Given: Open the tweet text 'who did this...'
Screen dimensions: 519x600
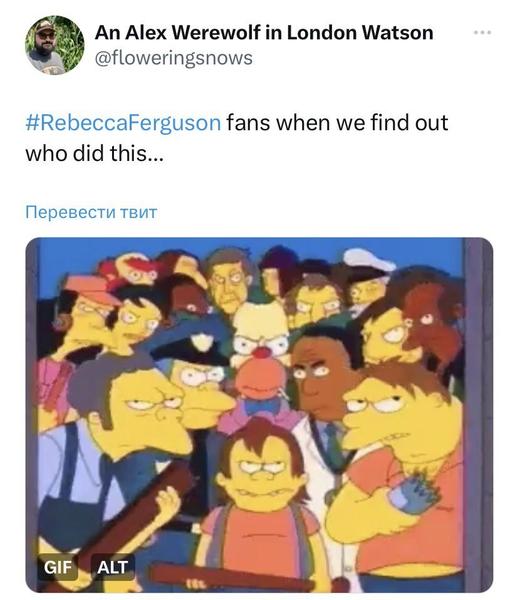Looking at the screenshot, I should click(x=94, y=153).
